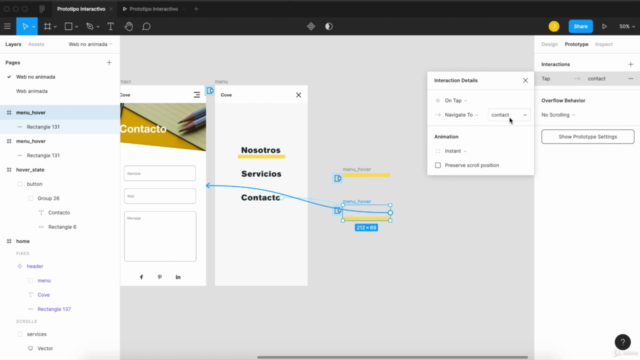This screenshot has width=640, height=360.
Task: Open the help question mark button
Action: [622, 342]
